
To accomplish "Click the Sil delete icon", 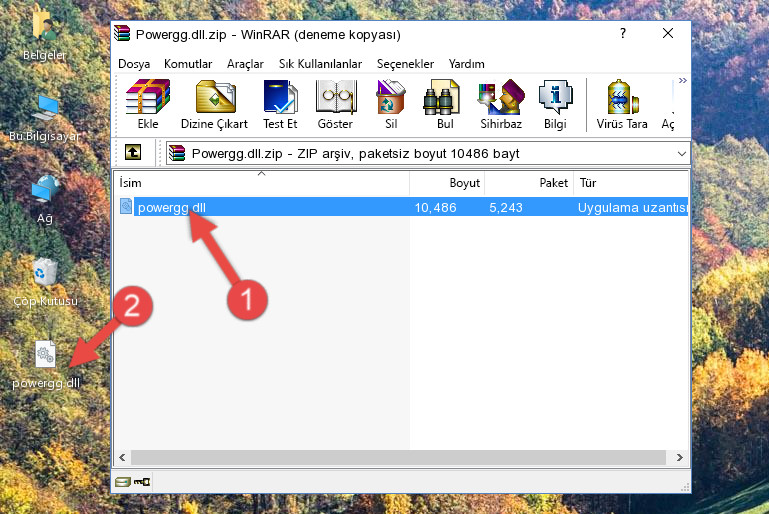I will point(391,104).
